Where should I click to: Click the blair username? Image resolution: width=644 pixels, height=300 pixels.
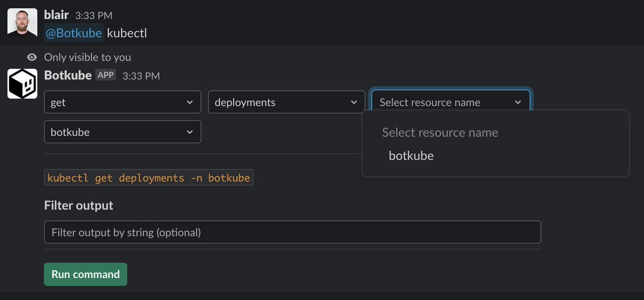click(x=56, y=15)
